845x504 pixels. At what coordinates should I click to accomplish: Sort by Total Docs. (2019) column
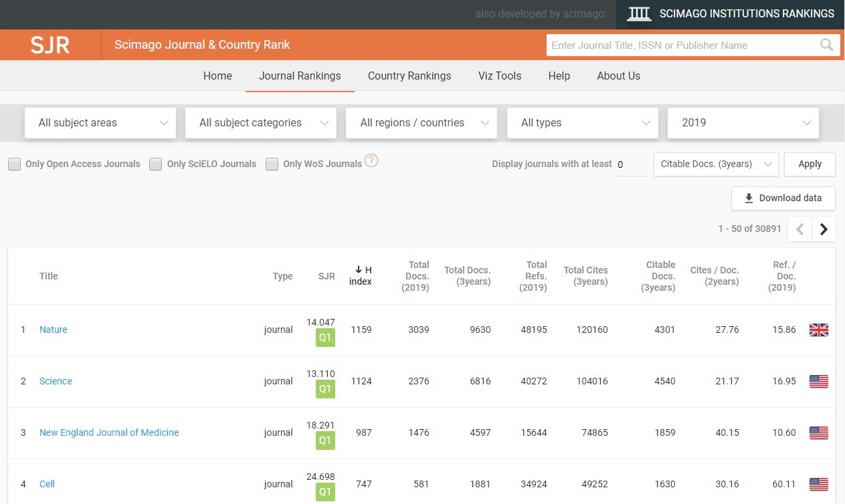[x=415, y=276]
